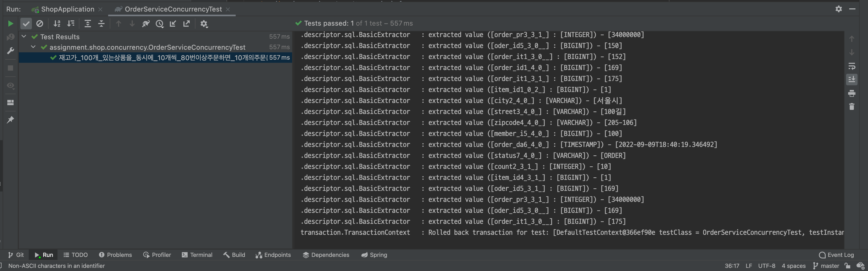868x271 pixels.
Task: Hide the Run tool window
Action: click(x=852, y=9)
